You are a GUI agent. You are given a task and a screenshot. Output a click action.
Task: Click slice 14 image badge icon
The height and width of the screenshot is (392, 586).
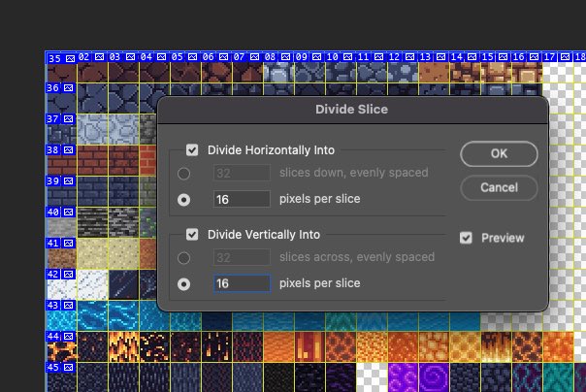pyautogui.click(x=472, y=57)
